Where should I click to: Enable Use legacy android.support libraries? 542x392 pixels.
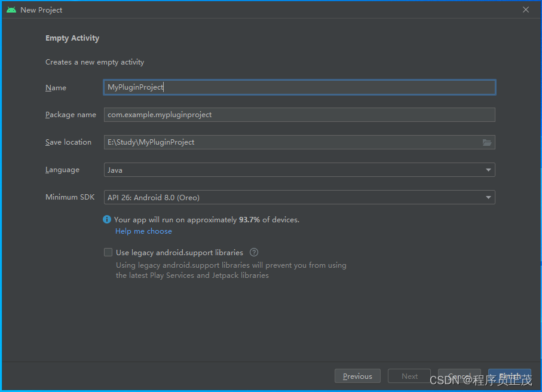108,252
